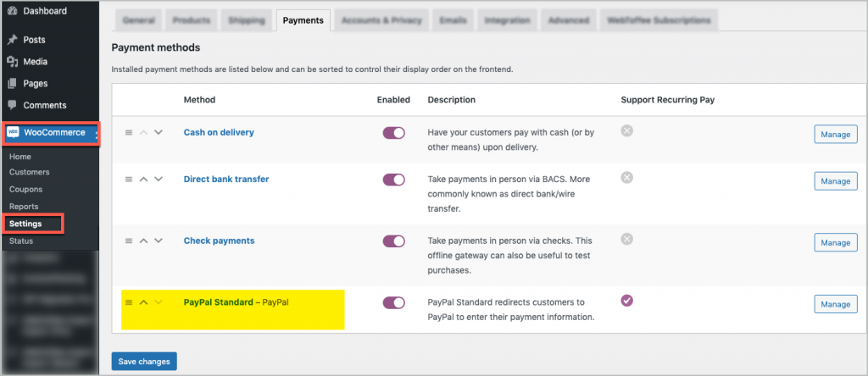Move Direct bank transfer up with arrow

click(143, 180)
